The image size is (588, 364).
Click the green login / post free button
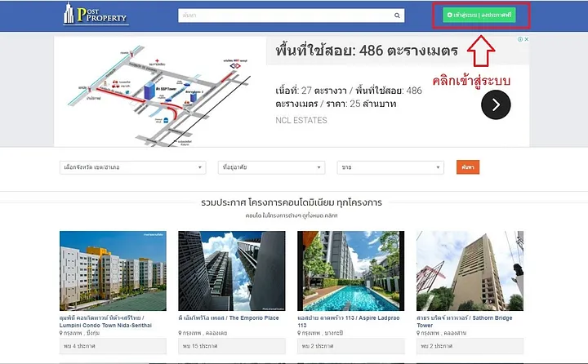(479, 15)
